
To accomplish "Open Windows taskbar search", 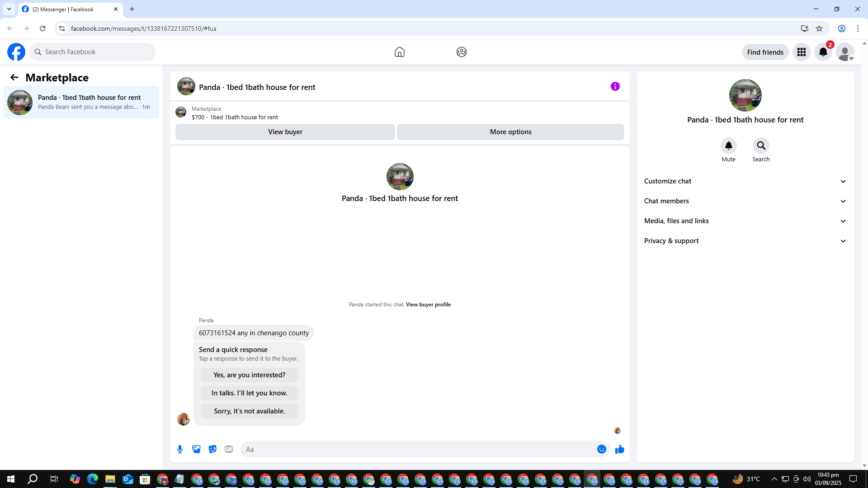I will [x=33, y=479].
